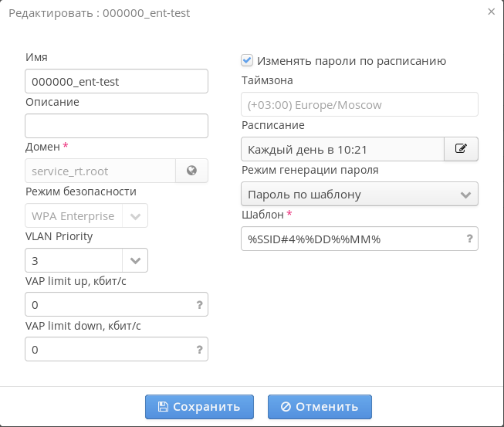The width and height of the screenshot is (504, 427).
Task: Toggle Изменять пароли по расписанию checkbox
Action: click(247, 60)
